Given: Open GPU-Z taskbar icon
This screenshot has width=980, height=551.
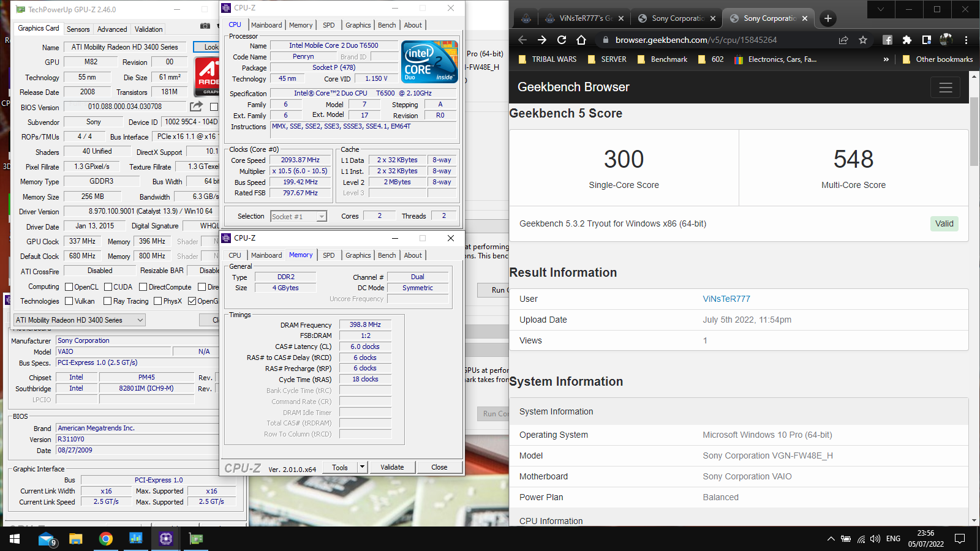Looking at the screenshot, I should pos(196,539).
